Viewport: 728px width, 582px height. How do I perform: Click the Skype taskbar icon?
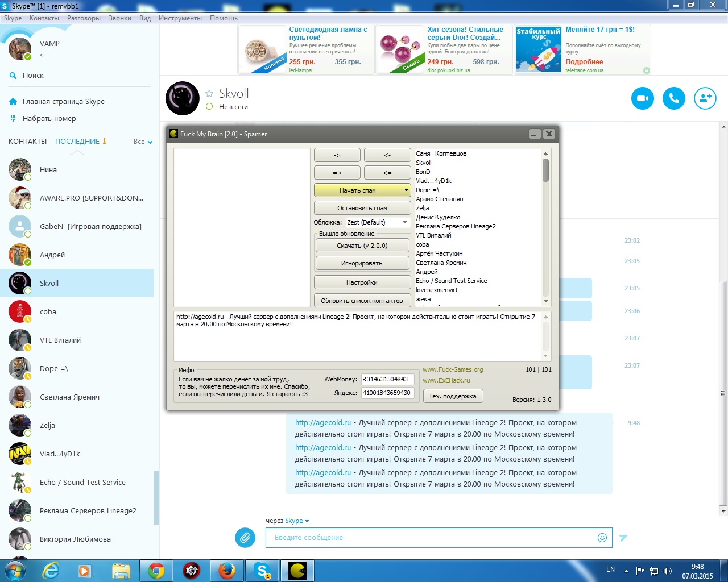[x=262, y=571]
